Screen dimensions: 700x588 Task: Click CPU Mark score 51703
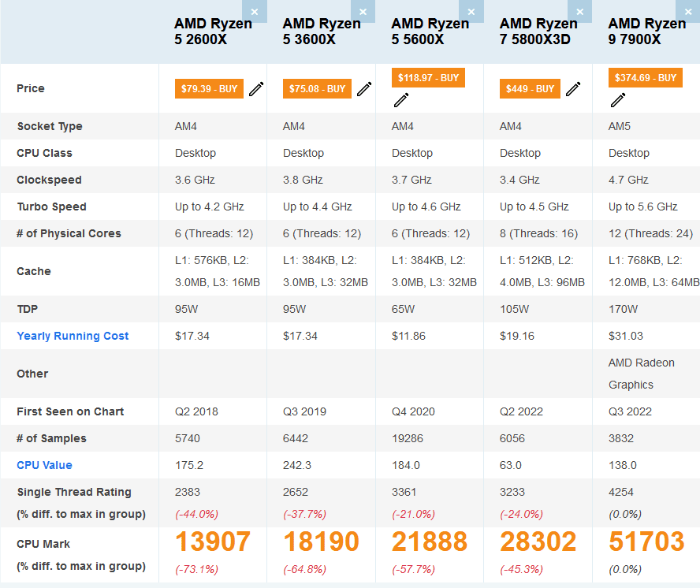[647, 541]
